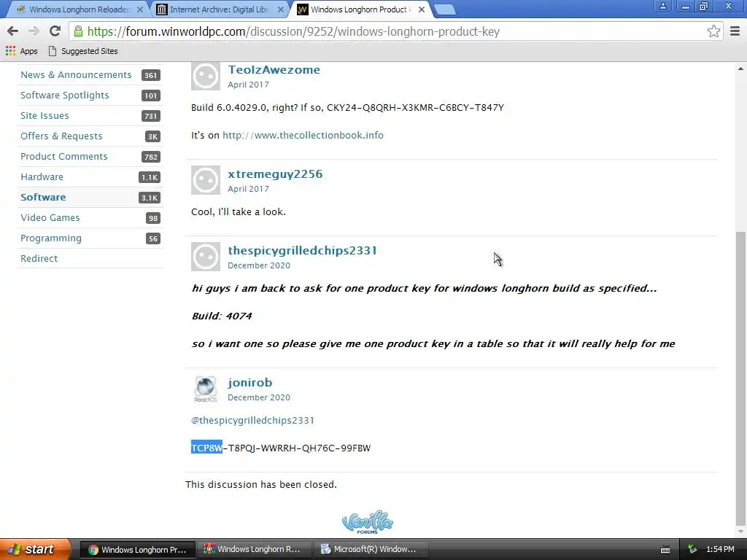The width and height of the screenshot is (747, 560).
Task: Open the Apps grid shortcut
Action: click(21, 51)
